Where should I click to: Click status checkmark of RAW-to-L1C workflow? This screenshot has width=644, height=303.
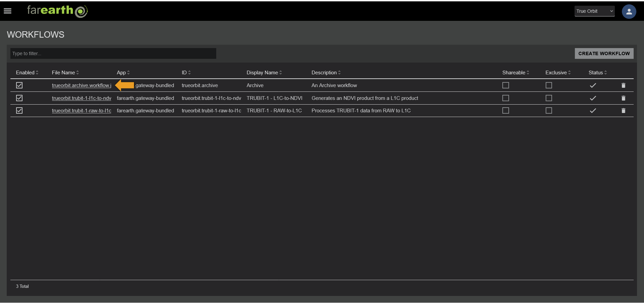click(593, 111)
